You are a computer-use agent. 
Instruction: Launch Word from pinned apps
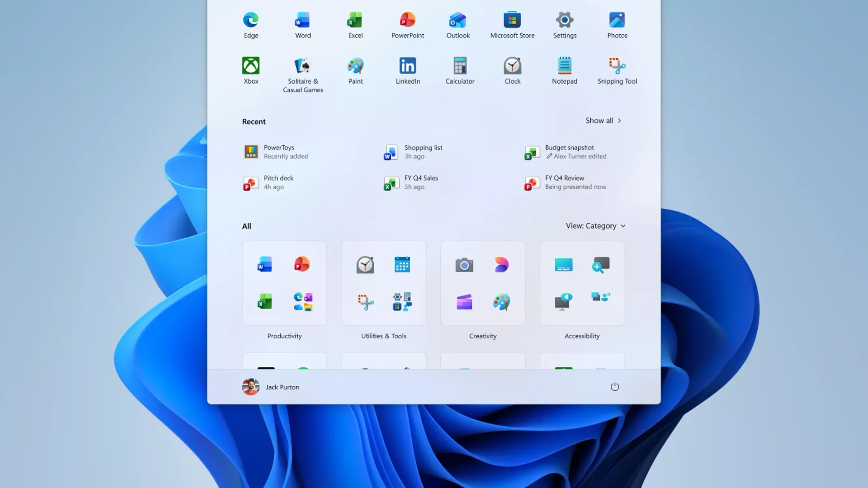pos(302,25)
